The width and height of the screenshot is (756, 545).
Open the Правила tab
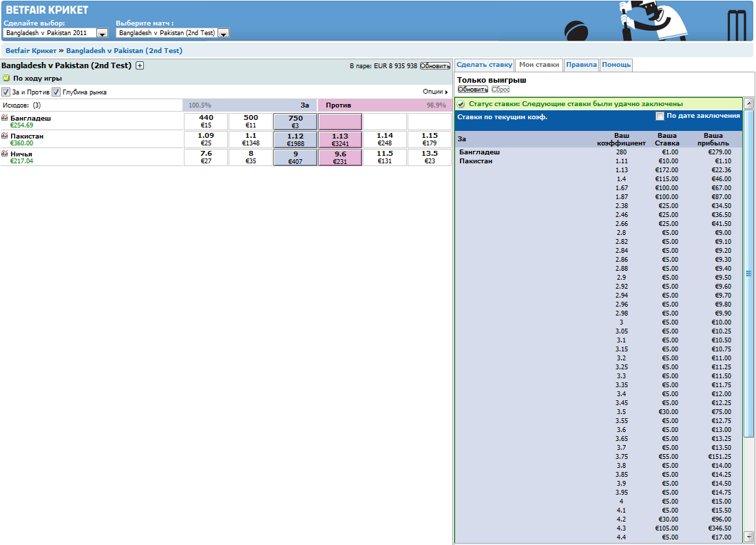[x=581, y=65]
